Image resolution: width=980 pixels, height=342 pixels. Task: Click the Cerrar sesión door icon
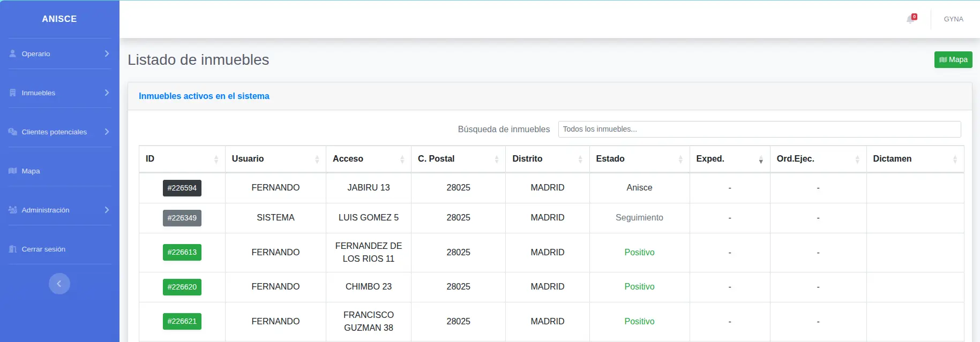point(13,249)
